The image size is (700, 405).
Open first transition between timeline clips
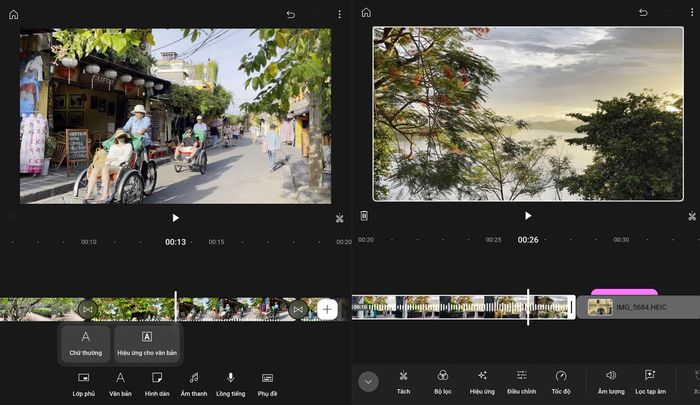[x=88, y=309]
